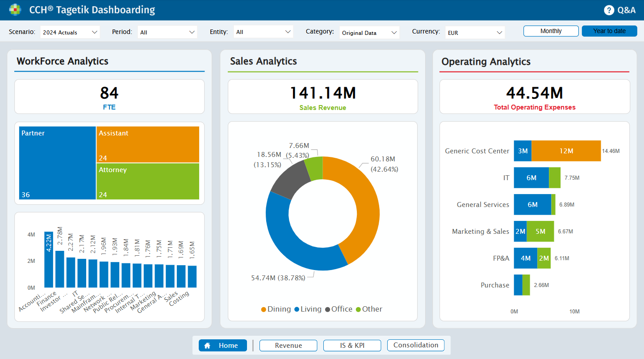This screenshot has width=644, height=359.
Task: Toggle the Office legend marker
Action: pos(327,309)
